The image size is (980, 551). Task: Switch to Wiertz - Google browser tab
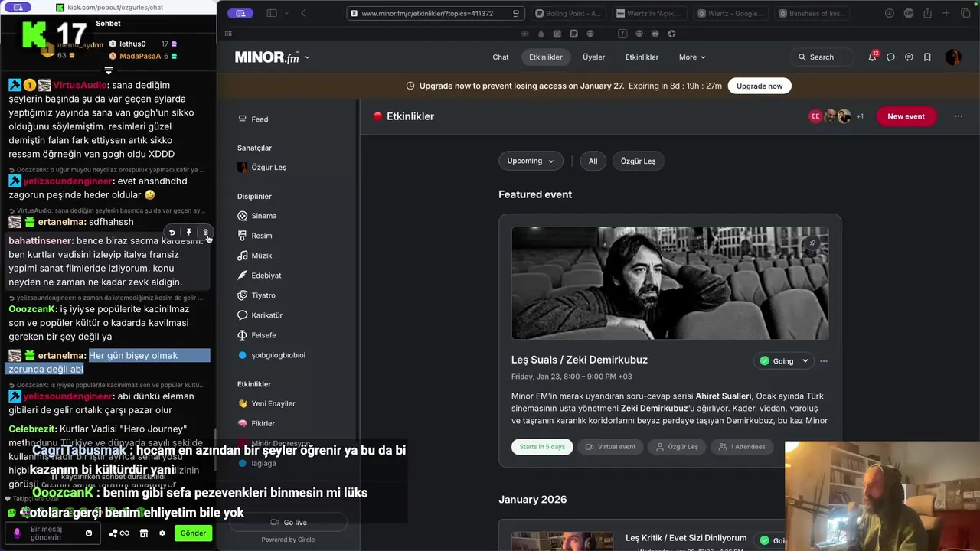point(730,13)
